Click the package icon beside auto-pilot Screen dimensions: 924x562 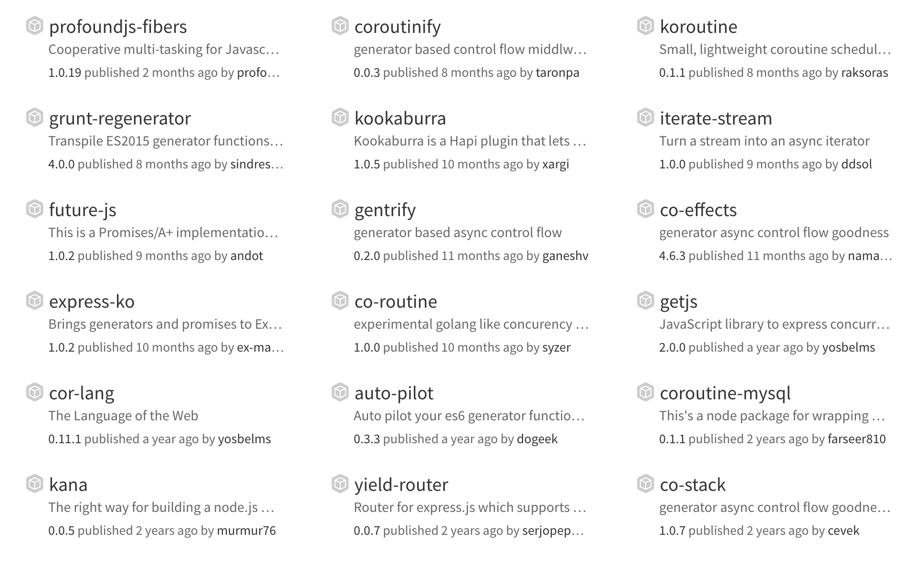(340, 392)
